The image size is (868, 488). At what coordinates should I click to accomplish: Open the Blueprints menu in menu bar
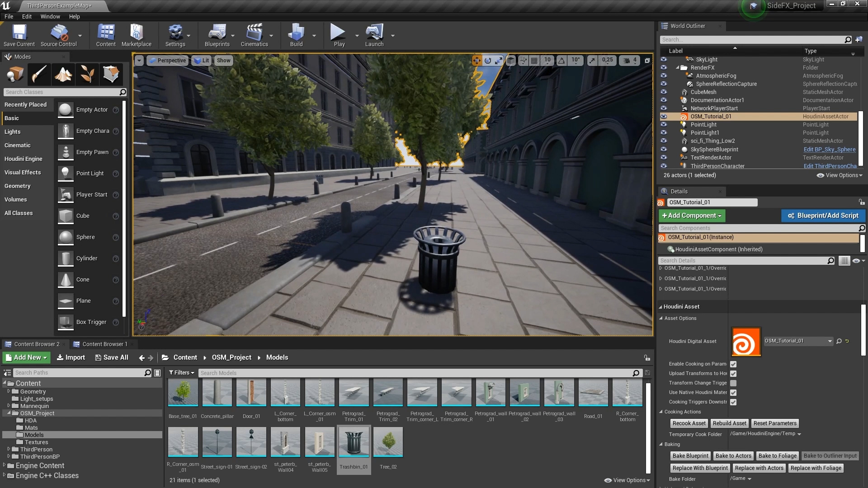pyautogui.click(x=217, y=36)
